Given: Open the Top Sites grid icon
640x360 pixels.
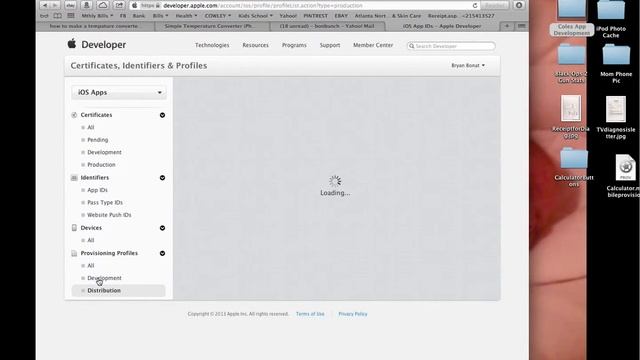Looking at the screenshot, I should pos(71,16).
